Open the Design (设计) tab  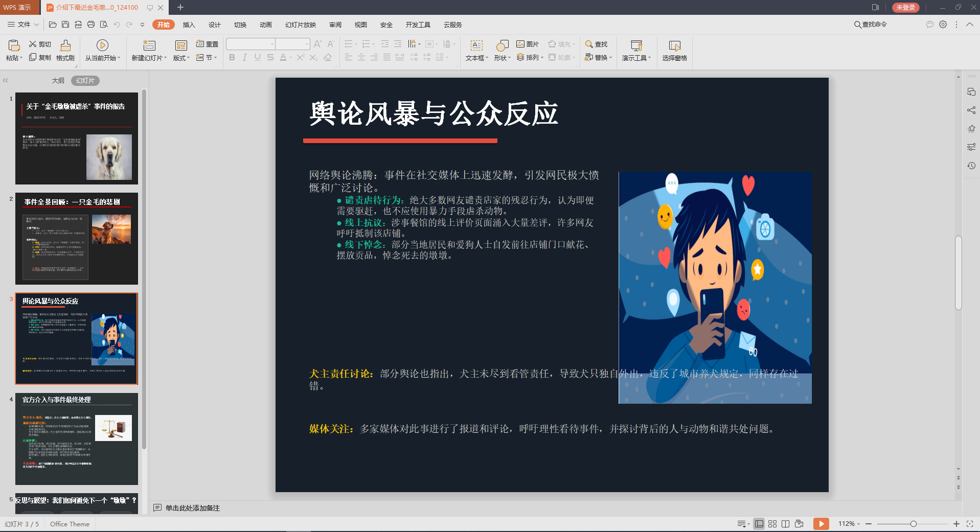(x=215, y=25)
